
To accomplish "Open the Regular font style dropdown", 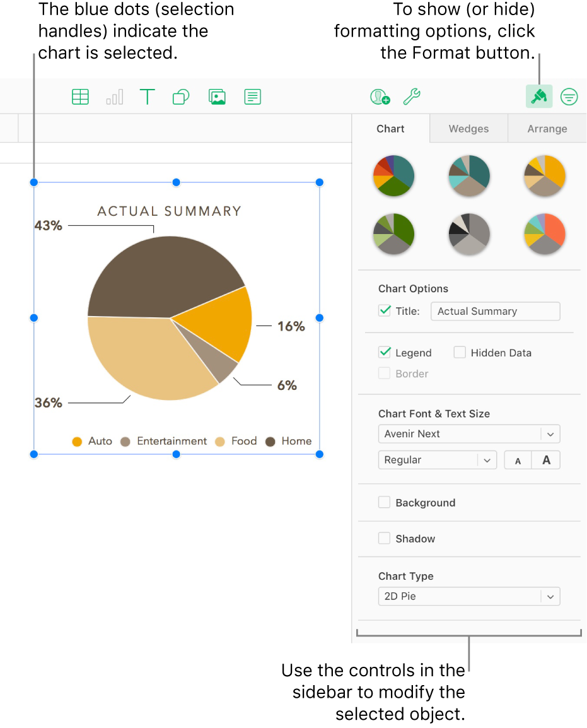I will [438, 460].
